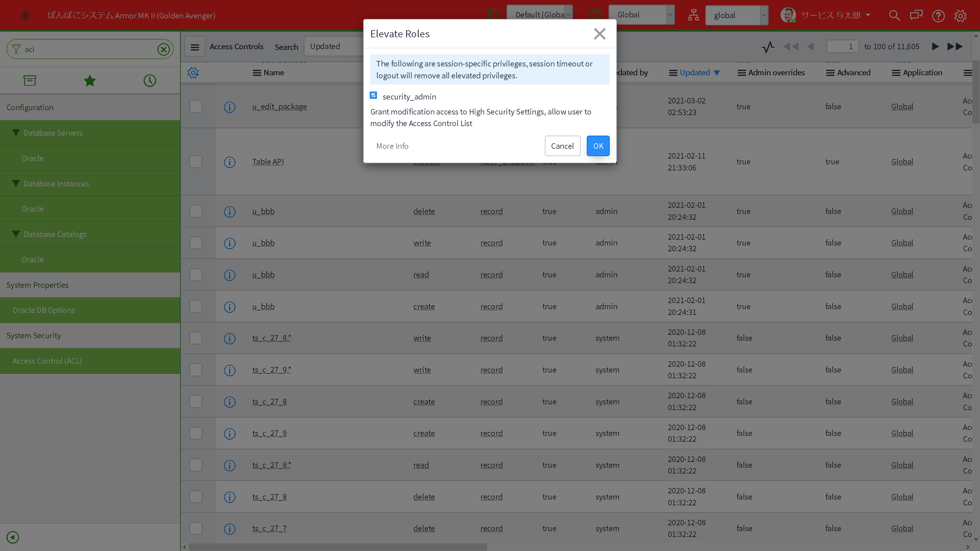The image size is (980, 551).
Task: Click the favorites star icon in navigator
Action: coord(90,81)
